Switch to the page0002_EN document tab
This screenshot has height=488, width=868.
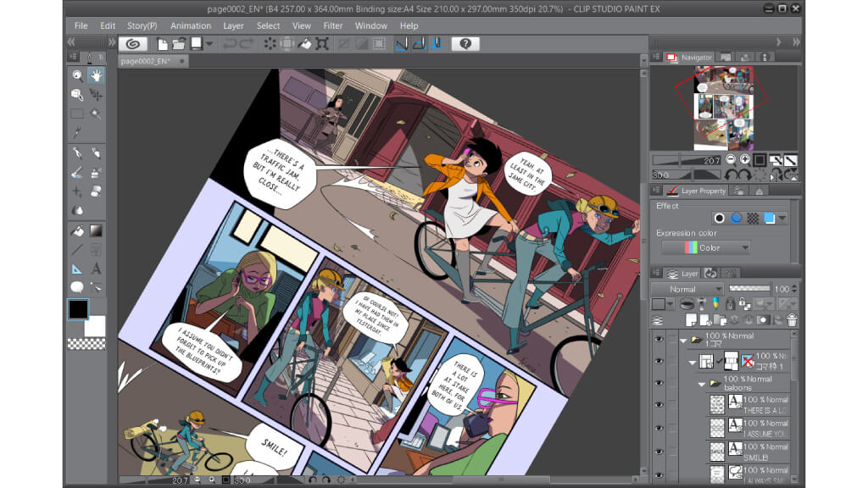[145, 61]
